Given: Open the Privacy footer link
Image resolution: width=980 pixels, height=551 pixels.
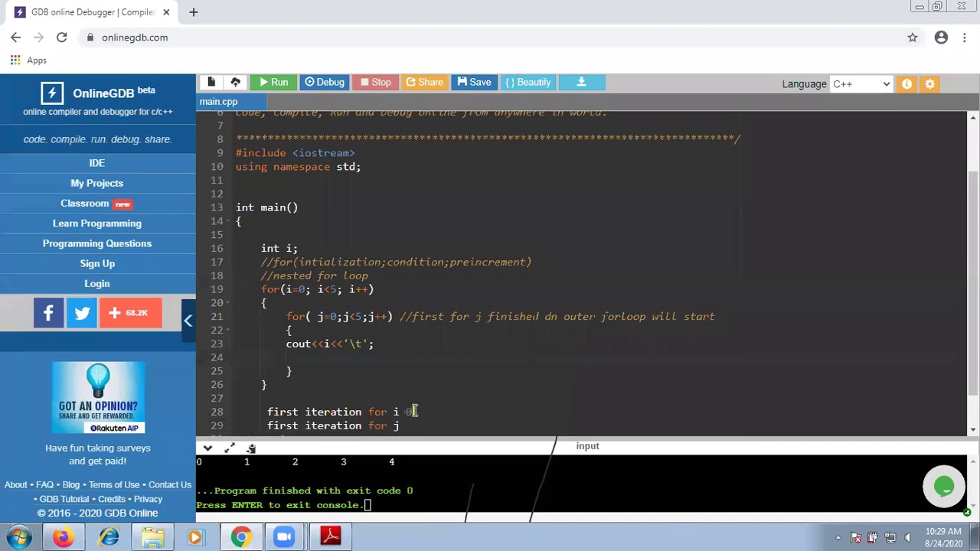Looking at the screenshot, I should [148, 499].
